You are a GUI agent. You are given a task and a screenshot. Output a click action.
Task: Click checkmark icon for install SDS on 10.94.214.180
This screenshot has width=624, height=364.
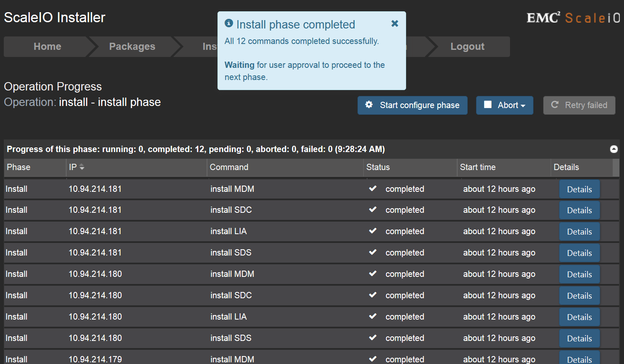click(373, 338)
